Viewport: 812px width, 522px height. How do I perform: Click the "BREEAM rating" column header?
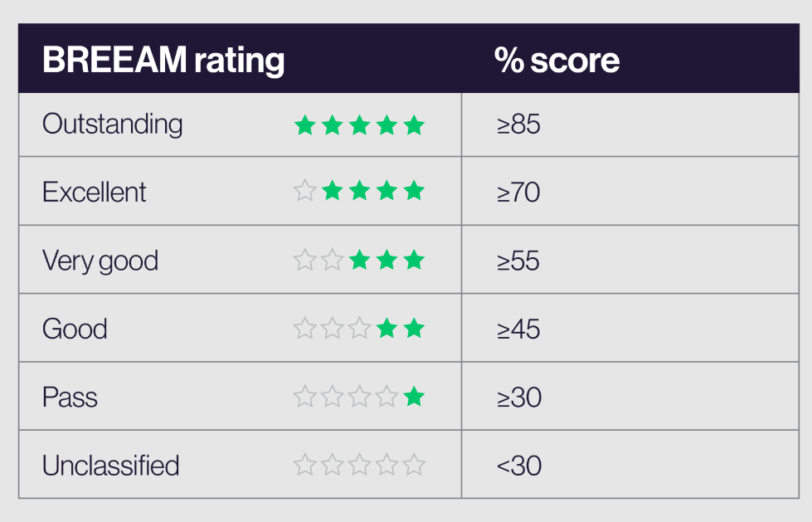[163, 61]
